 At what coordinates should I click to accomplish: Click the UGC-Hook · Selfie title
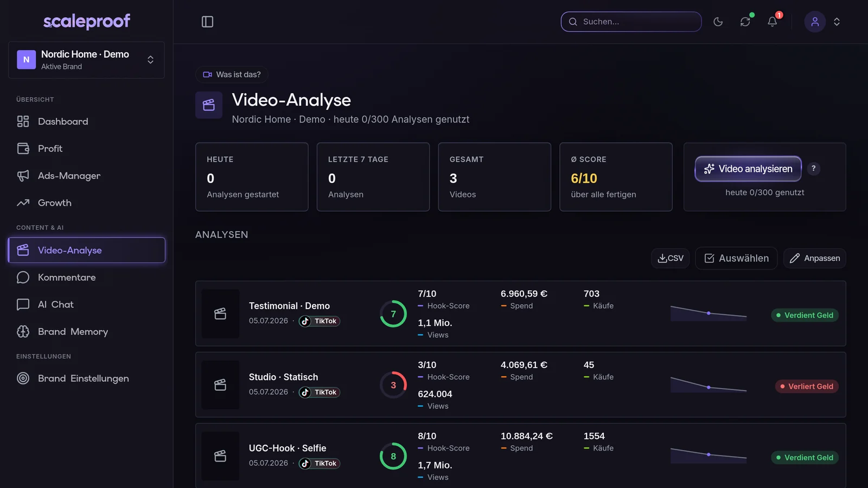point(288,448)
